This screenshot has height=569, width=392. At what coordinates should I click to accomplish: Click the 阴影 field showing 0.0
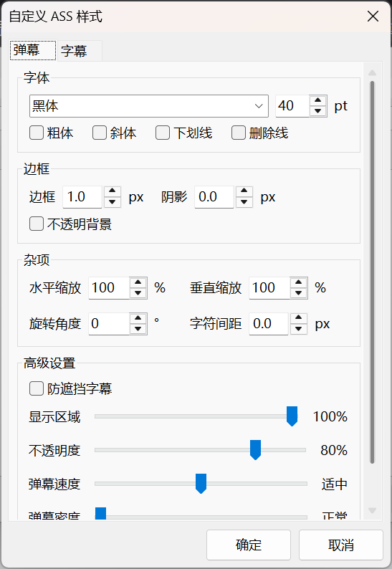point(214,197)
